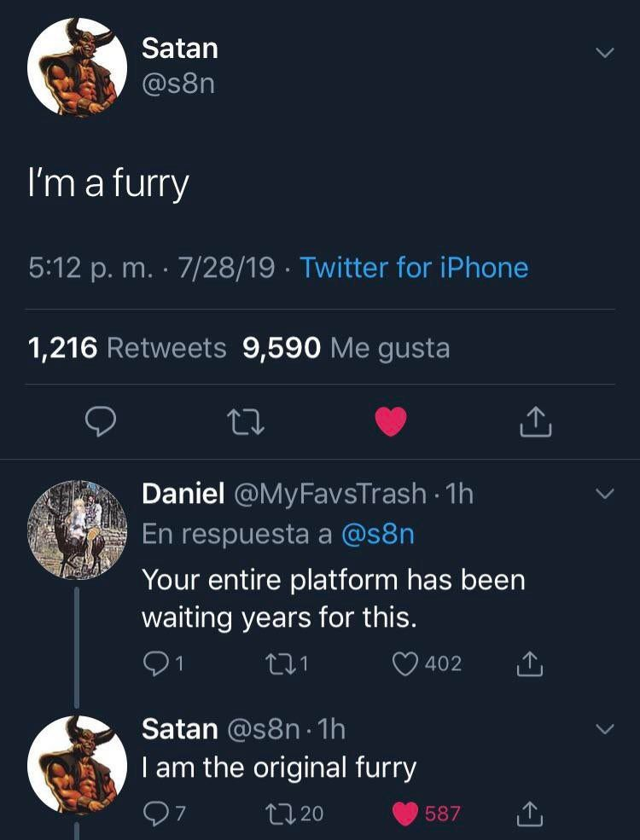Screen dimensions: 640x840
Task: View the 9,590 Me gusta list
Action: 346,347
